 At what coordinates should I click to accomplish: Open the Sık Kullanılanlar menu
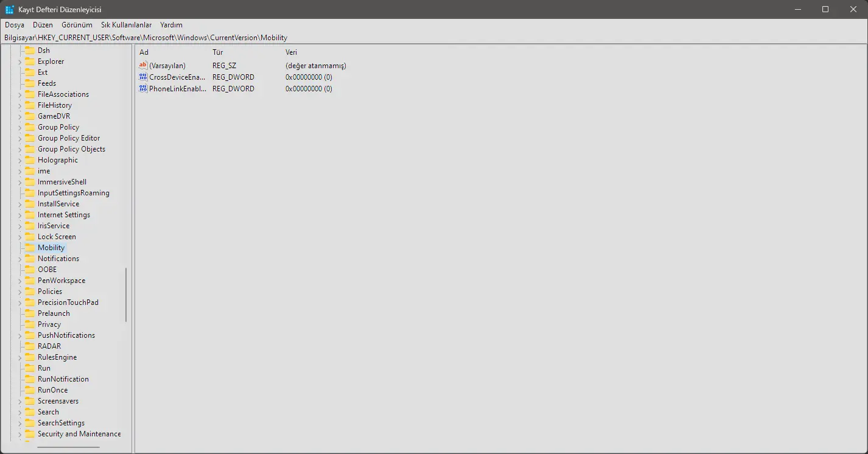[126, 25]
